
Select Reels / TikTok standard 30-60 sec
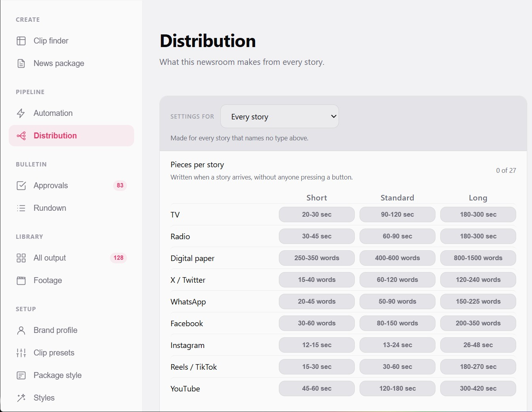398,367
